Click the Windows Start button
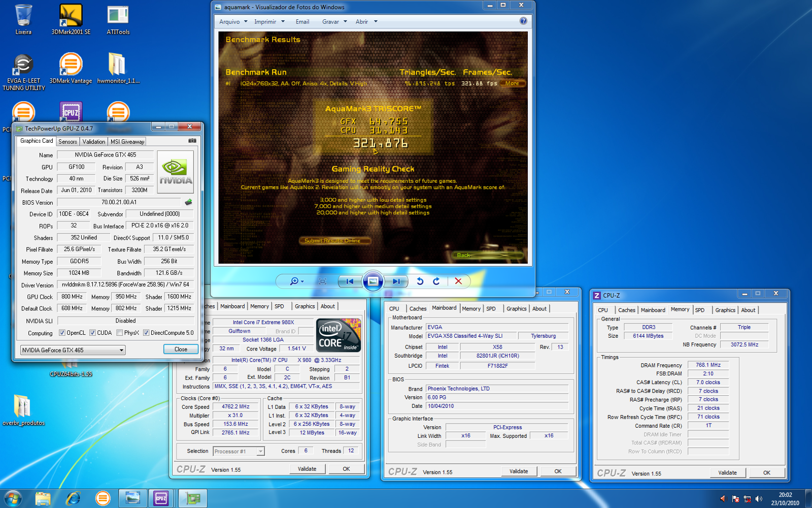This screenshot has height=508, width=812. point(13,498)
